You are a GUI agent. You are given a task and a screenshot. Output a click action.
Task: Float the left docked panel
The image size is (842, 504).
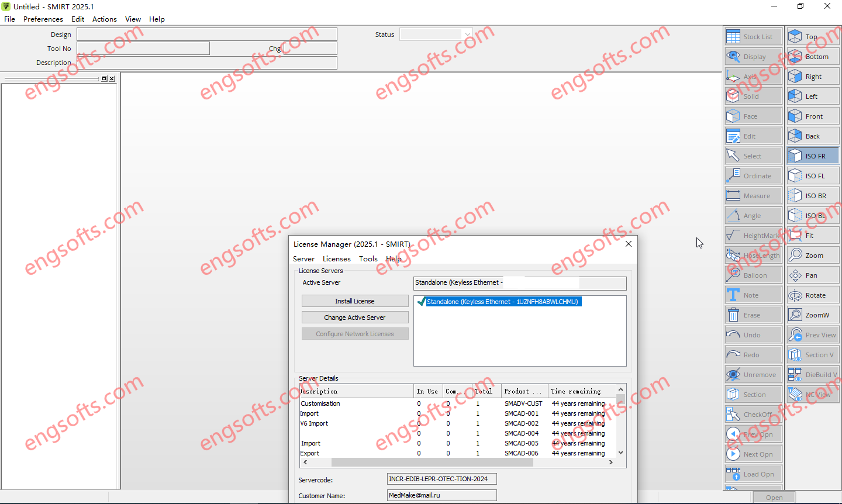coord(105,78)
